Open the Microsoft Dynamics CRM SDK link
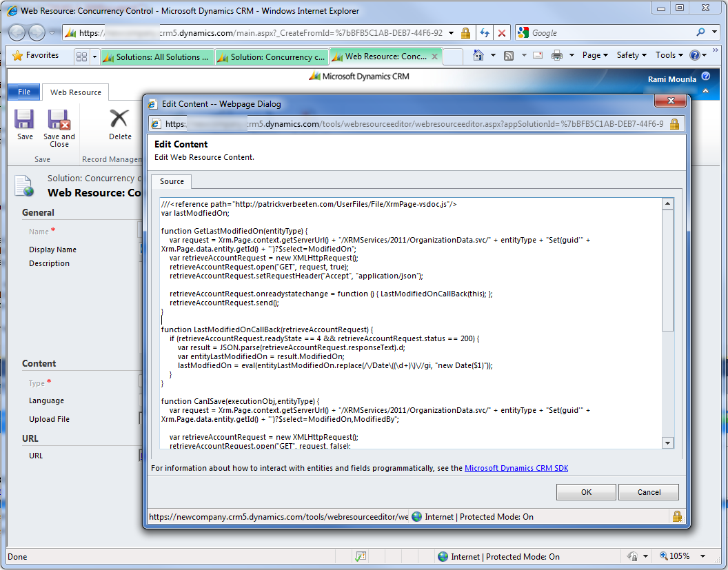The image size is (728, 570). pyautogui.click(x=516, y=468)
